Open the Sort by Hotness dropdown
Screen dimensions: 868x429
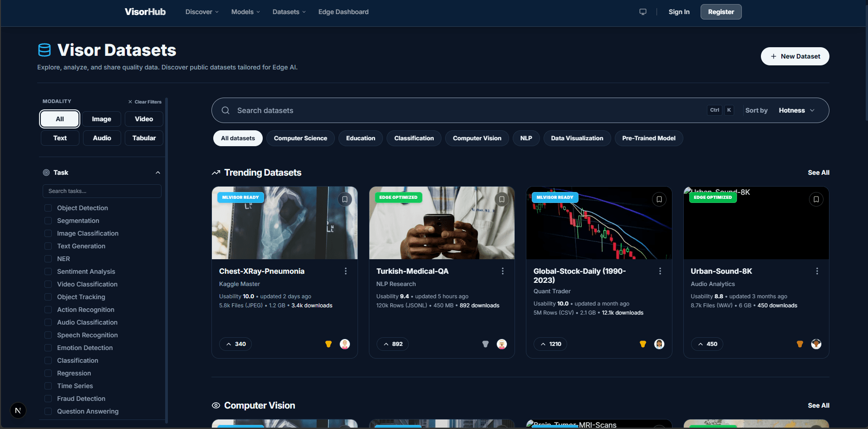(797, 110)
